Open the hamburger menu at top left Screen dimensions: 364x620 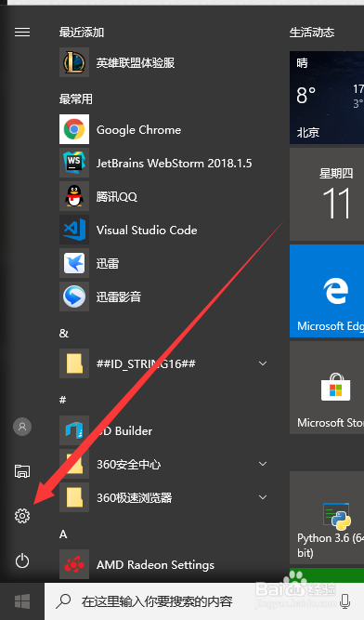coord(22,32)
